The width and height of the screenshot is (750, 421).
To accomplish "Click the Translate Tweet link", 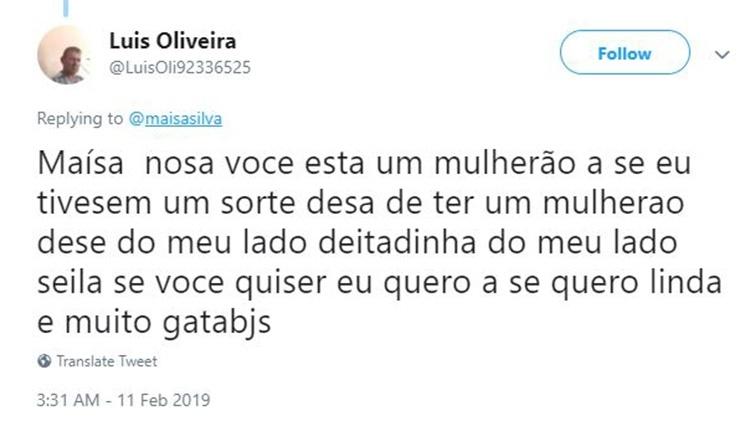I will click(105, 361).
